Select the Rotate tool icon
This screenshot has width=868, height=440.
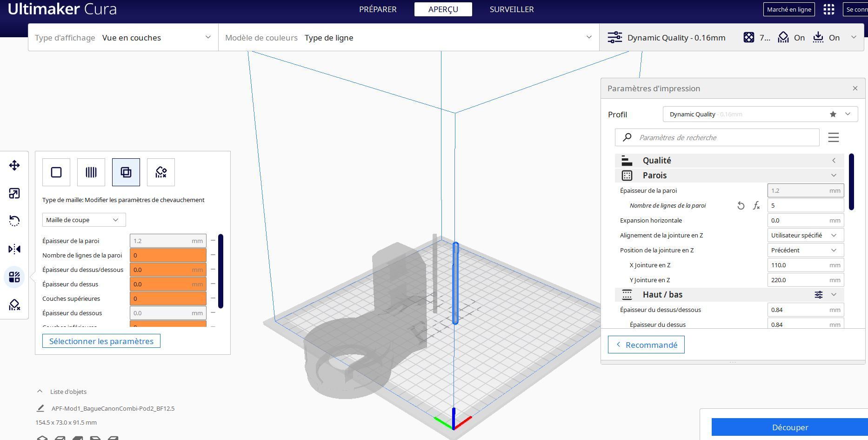(x=14, y=221)
